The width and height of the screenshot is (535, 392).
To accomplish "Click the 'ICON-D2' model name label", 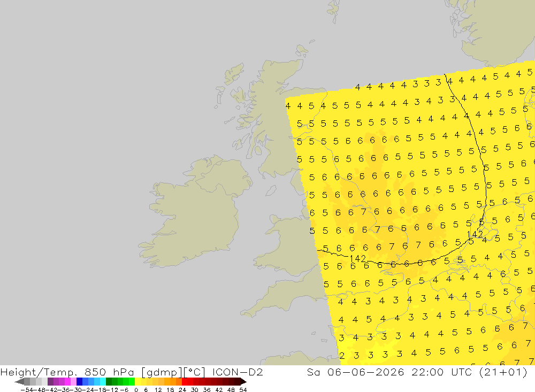I will coord(238,372).
